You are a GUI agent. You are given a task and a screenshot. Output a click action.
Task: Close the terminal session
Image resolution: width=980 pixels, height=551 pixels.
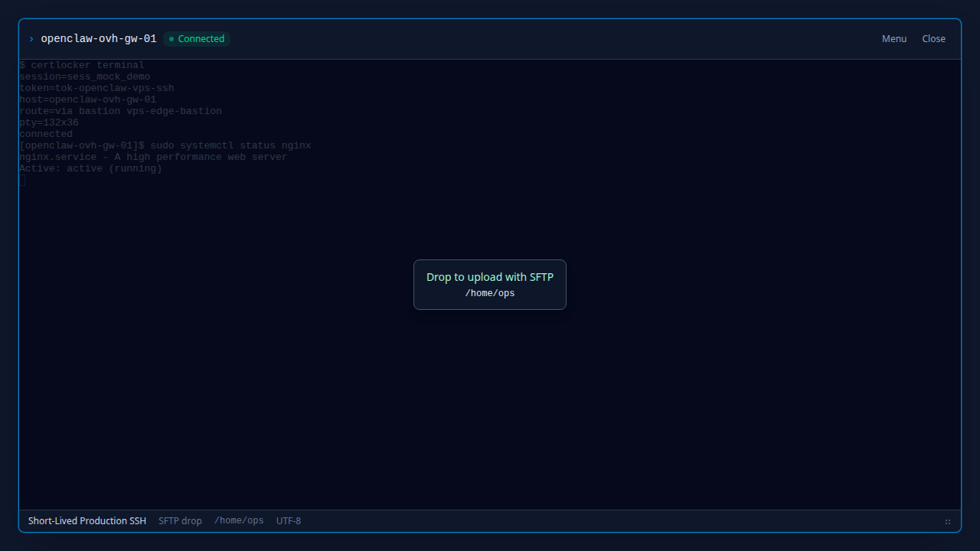coord(933,39)
